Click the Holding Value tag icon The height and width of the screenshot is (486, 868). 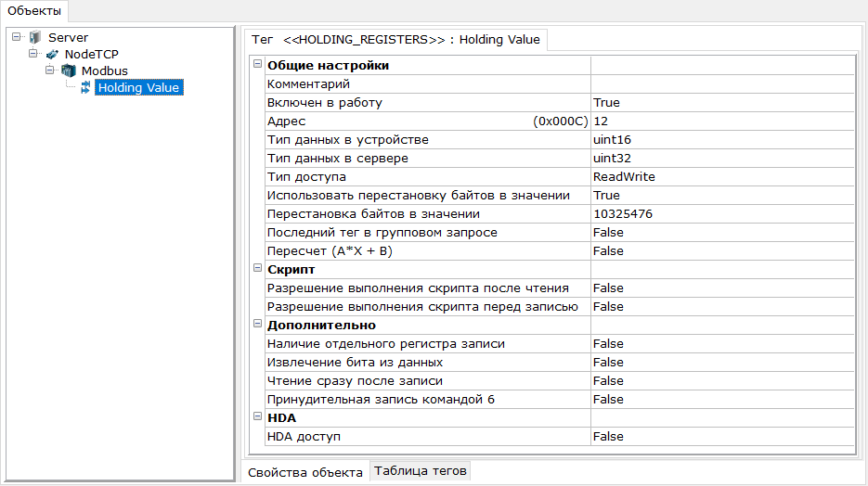(85, 87)
